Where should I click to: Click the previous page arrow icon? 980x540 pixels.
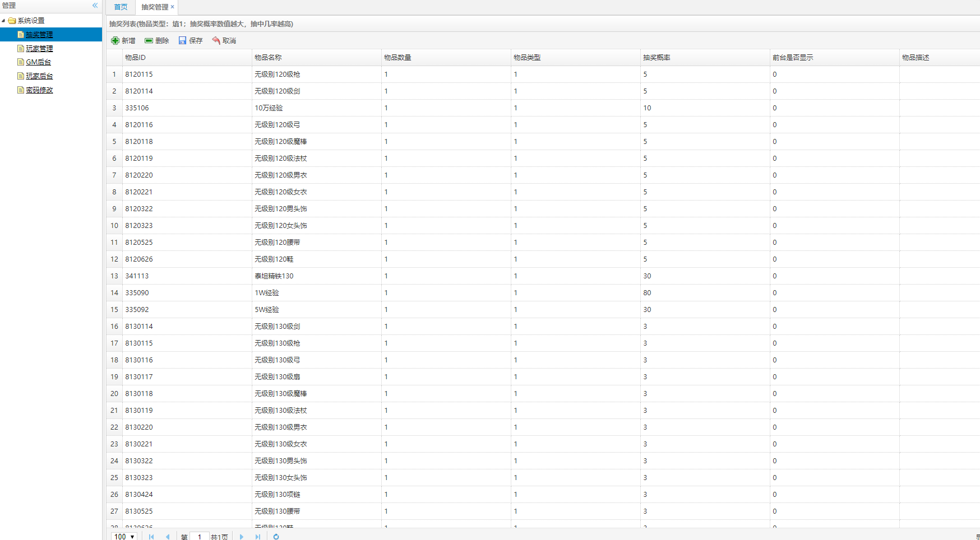coord(168,537)
